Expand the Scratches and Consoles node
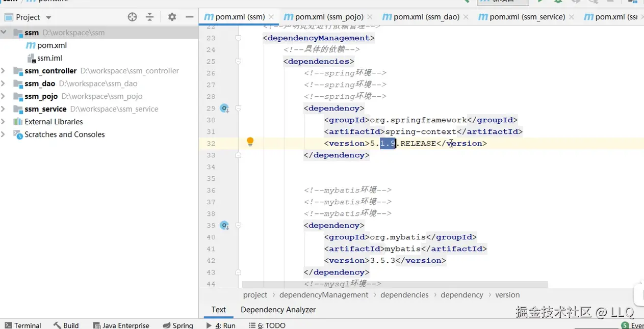644x329 pixels. pos(4,134)
